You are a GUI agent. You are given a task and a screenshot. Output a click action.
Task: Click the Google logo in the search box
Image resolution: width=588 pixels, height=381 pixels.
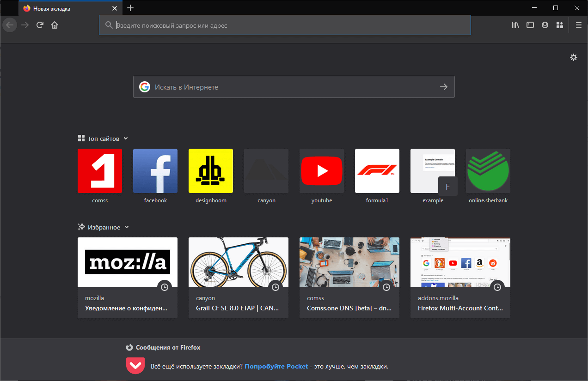point(145,86)
